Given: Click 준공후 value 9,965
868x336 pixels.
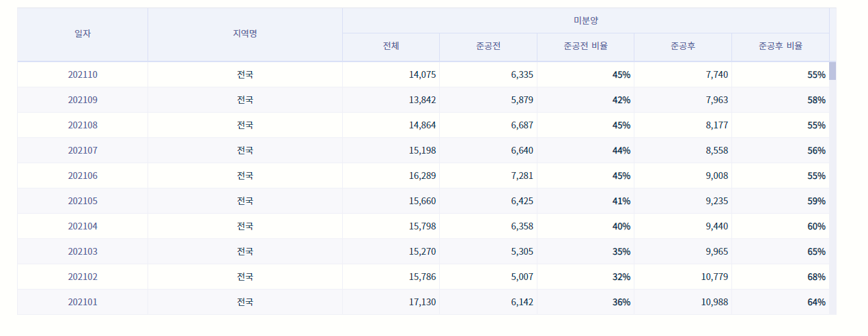Looking at the screenshot, I should (717, 251).
